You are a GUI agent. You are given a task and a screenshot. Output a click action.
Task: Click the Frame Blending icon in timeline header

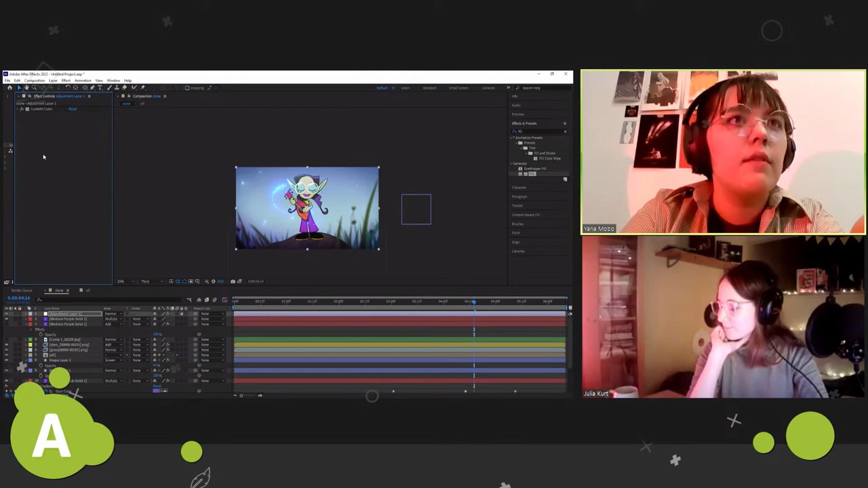coord(206,300)
